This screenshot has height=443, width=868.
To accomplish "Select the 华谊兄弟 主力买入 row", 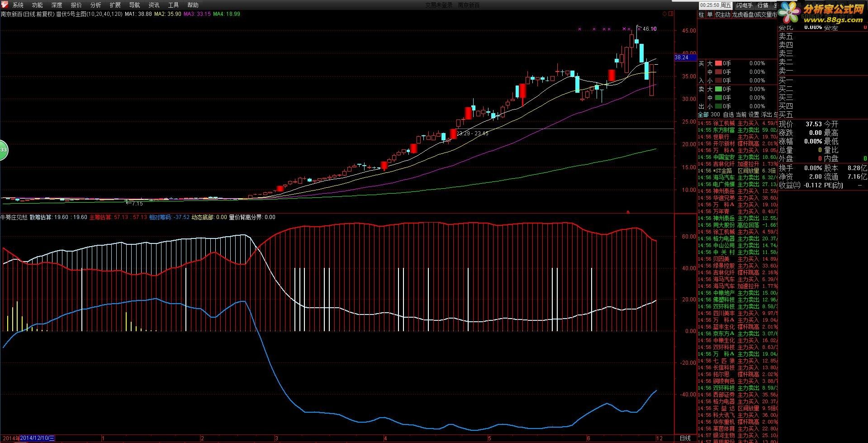I will [738, 198].
